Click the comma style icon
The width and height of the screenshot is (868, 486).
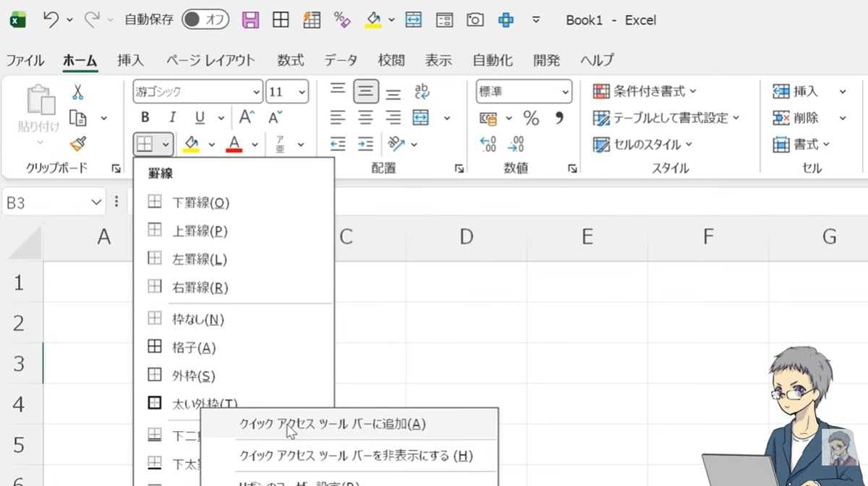[559, 117]
